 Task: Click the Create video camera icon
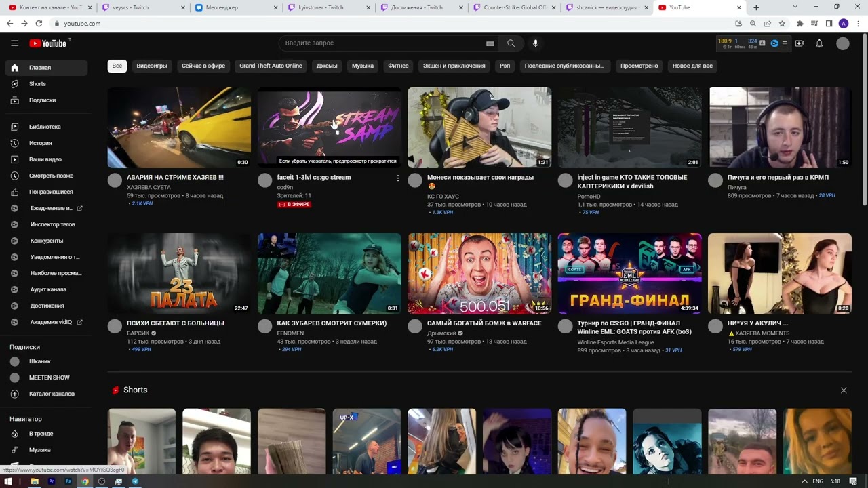point(800,43)
